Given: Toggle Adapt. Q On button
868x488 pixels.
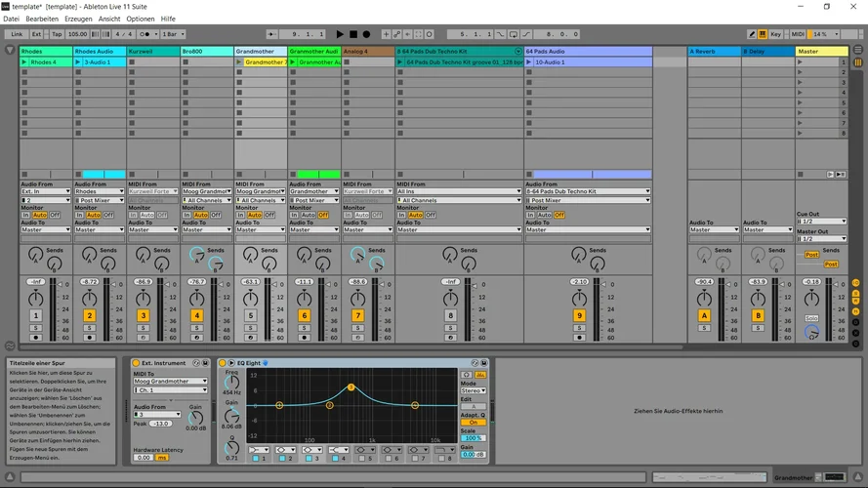Looking at the screenshot, I should tap(474, 423).
